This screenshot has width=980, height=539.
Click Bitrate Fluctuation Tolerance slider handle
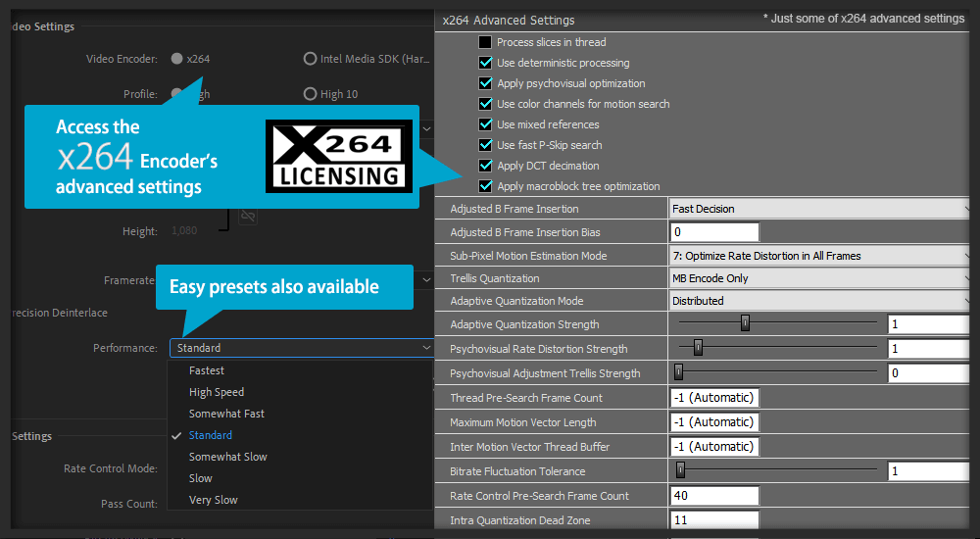tap(681, 469)
